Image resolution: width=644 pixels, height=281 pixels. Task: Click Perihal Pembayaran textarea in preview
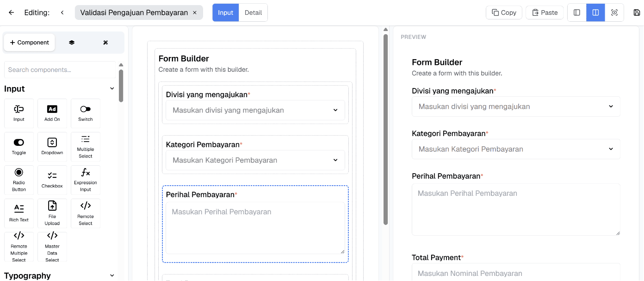[516, 209]
